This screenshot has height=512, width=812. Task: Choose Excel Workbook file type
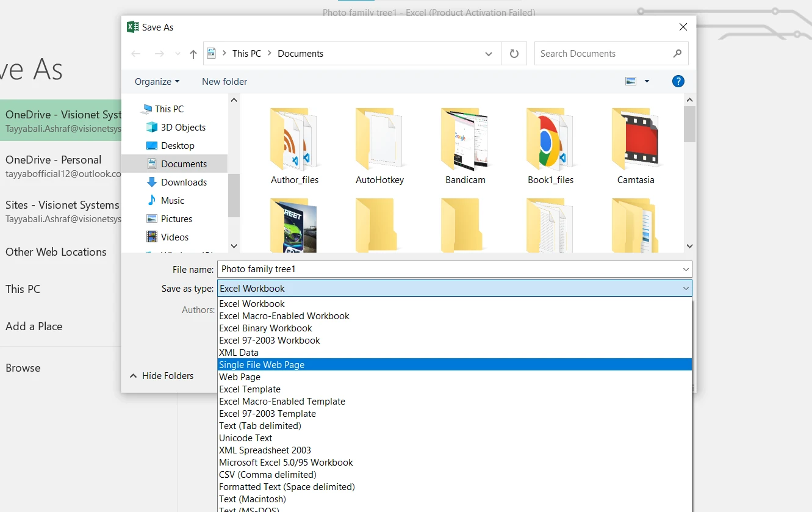coord(455,304)
